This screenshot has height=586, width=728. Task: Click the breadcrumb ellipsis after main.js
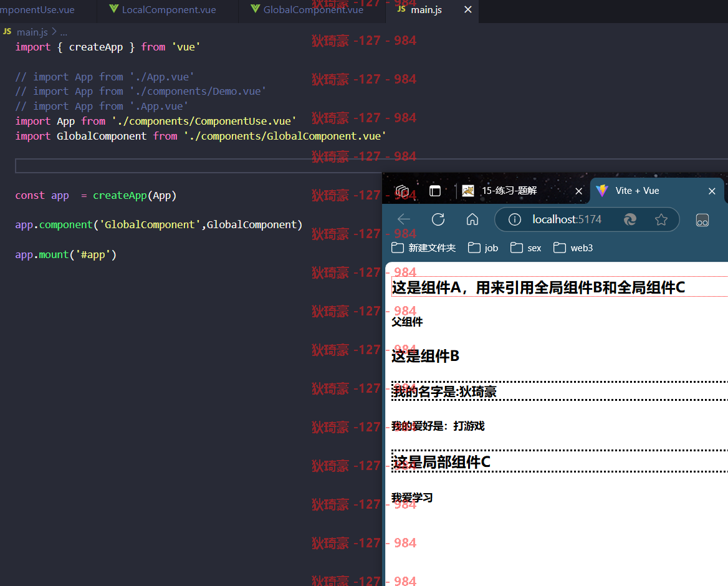64,32
